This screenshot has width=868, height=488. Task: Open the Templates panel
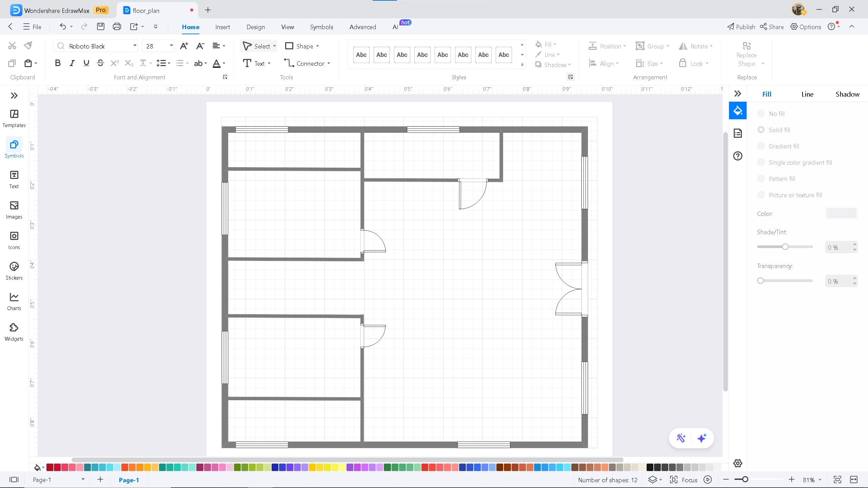14,119
